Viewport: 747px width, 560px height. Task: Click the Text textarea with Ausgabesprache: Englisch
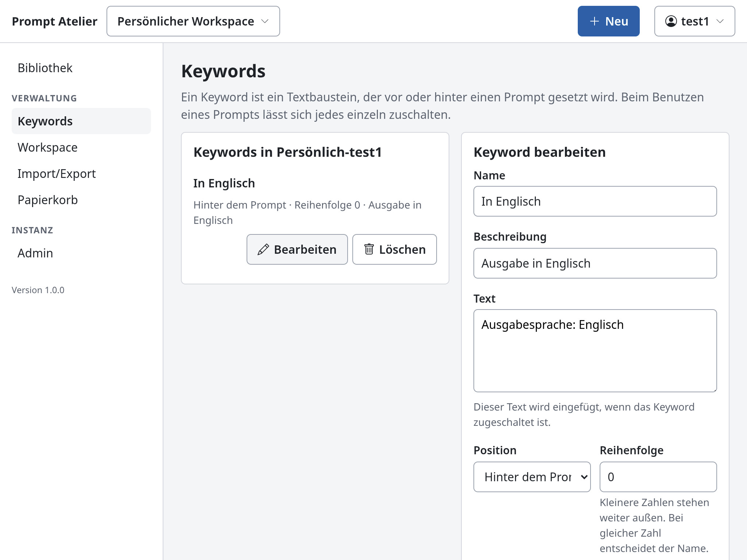tap(595, 351)
